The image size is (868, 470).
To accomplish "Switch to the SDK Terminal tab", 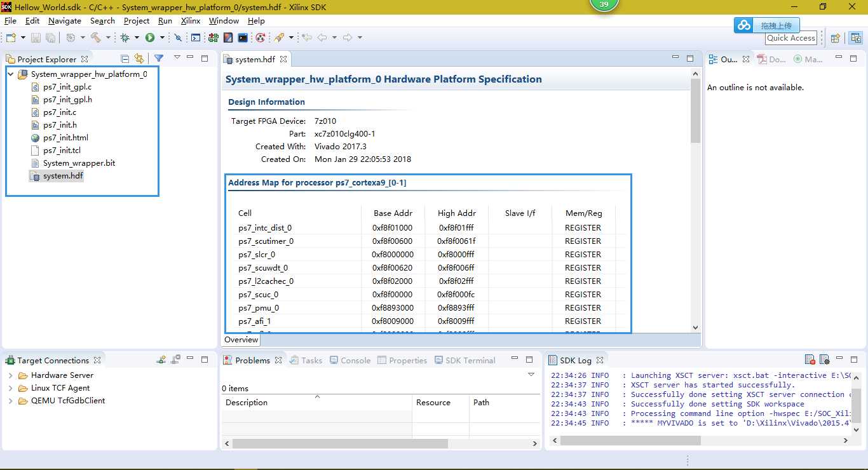I will point(465,360).
